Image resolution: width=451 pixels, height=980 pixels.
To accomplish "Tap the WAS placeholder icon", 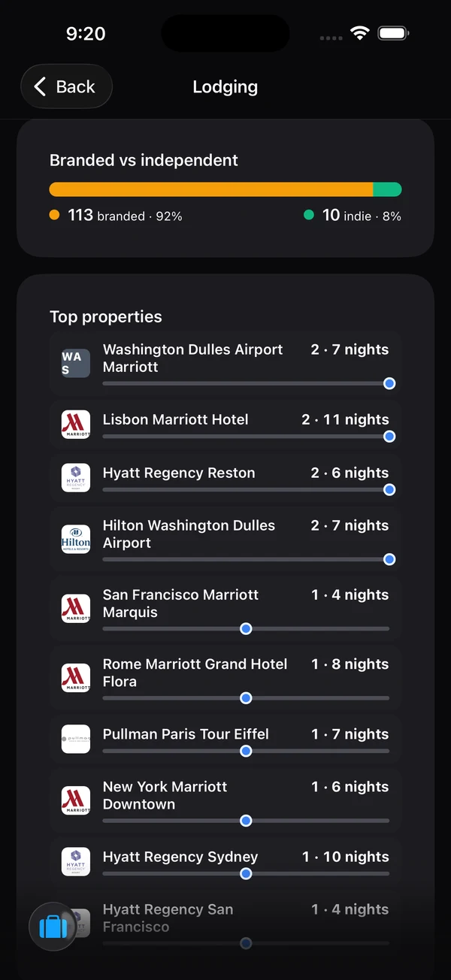I will (76, 363).
